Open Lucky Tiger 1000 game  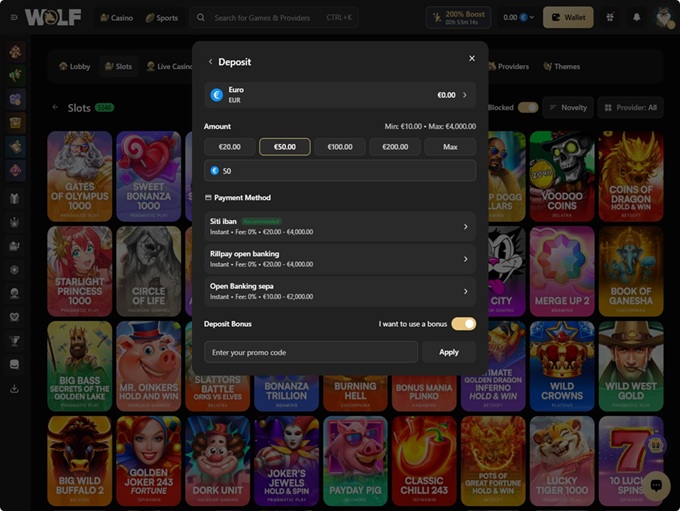click(x=562, y=461)
